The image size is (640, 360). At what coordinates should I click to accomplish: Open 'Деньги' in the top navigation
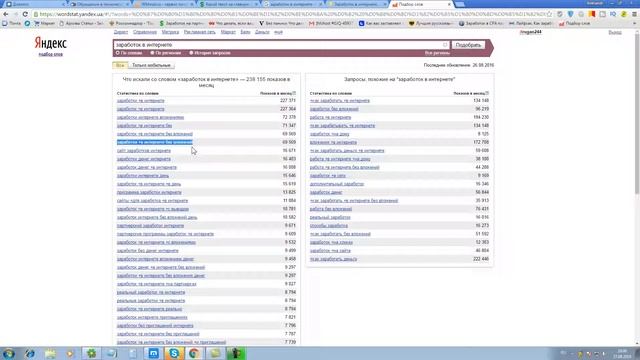click(x=262, y=32)
